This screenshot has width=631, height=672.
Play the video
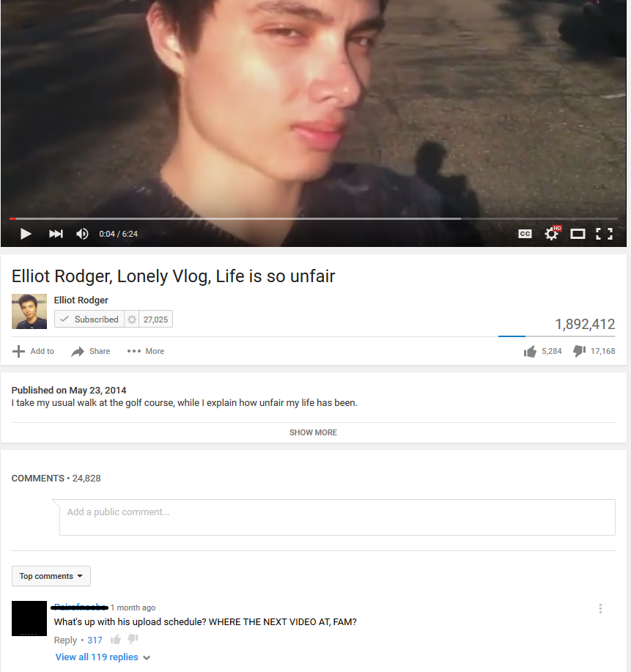coord(26,234)
